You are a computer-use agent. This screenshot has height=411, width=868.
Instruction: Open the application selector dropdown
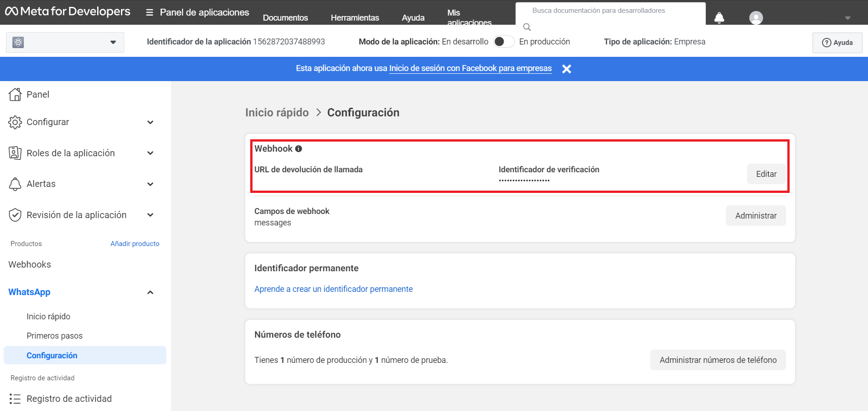(65, 42)
